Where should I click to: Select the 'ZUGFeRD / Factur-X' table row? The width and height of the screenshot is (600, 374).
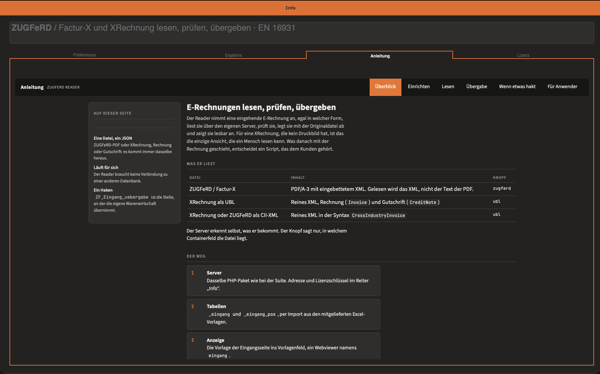coord(351,189)
